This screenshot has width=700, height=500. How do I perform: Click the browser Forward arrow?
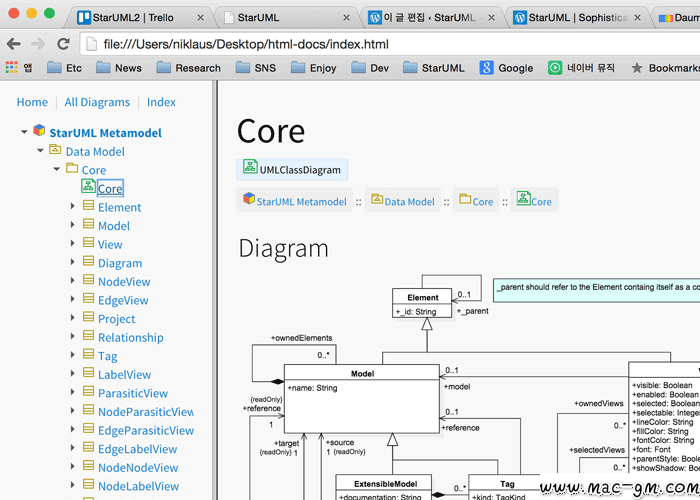[38, 44]
